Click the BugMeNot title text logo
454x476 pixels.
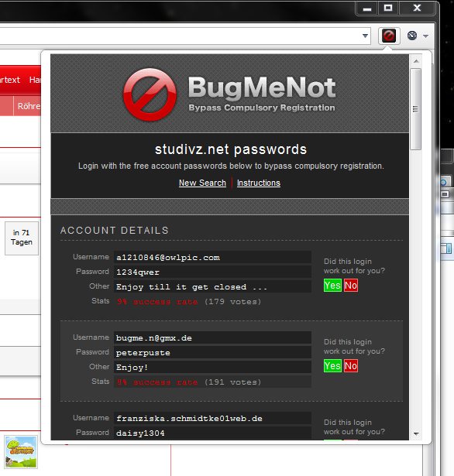[x=262, y=87]
